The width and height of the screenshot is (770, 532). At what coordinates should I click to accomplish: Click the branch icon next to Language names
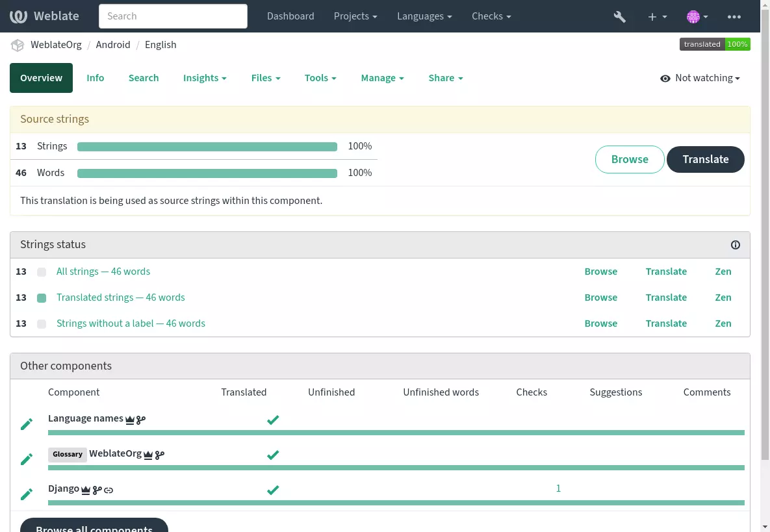pyautogui.click(x=141, y=420)
